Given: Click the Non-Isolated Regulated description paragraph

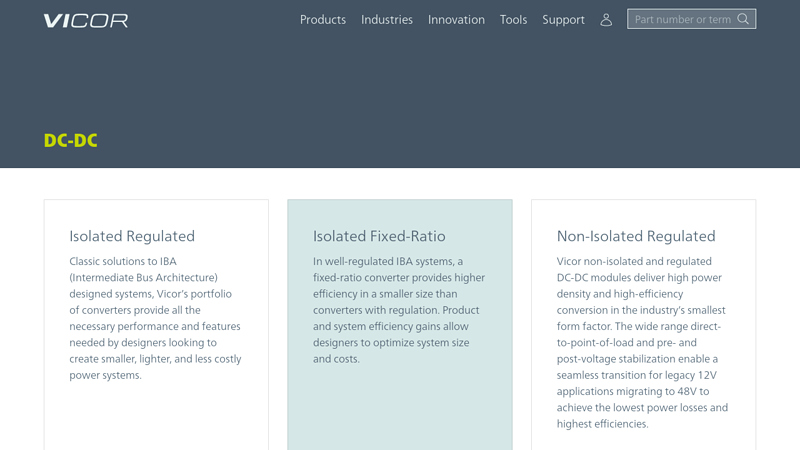Looking at the screenshot, I should coord(642,342).
